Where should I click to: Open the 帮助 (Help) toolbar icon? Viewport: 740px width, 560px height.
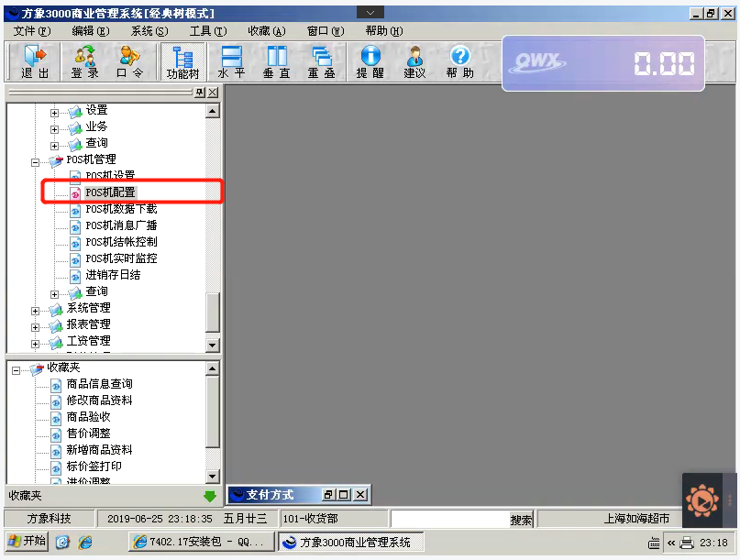pos(459,61)
